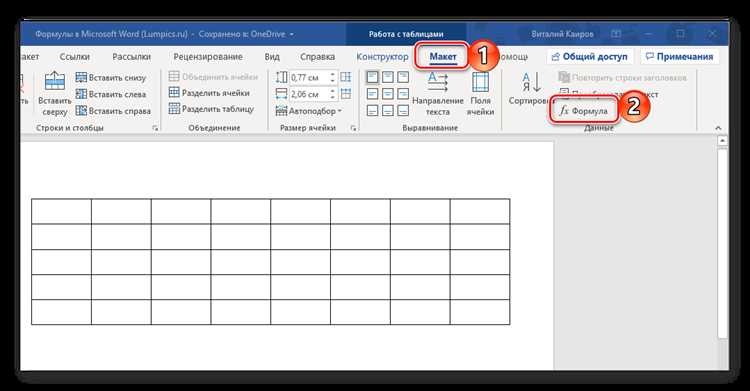Image resolution: width=750 pixels, height=391 pixels.
Task: Click the disabled Объединить ячейки command
Action: 213,77
